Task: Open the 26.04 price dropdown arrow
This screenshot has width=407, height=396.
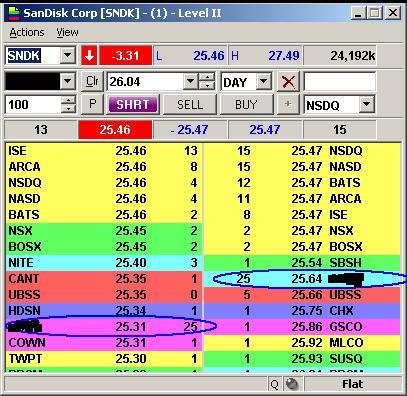Action: [x=191, y=81]
